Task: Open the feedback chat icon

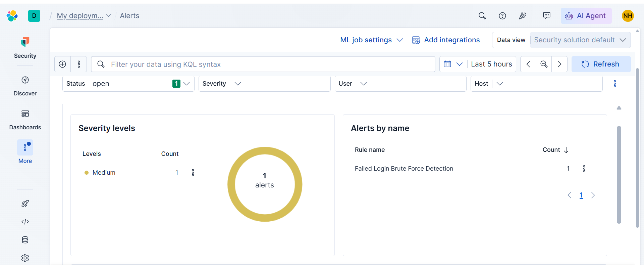Action: pyautogui.click(x=547, y=16)
